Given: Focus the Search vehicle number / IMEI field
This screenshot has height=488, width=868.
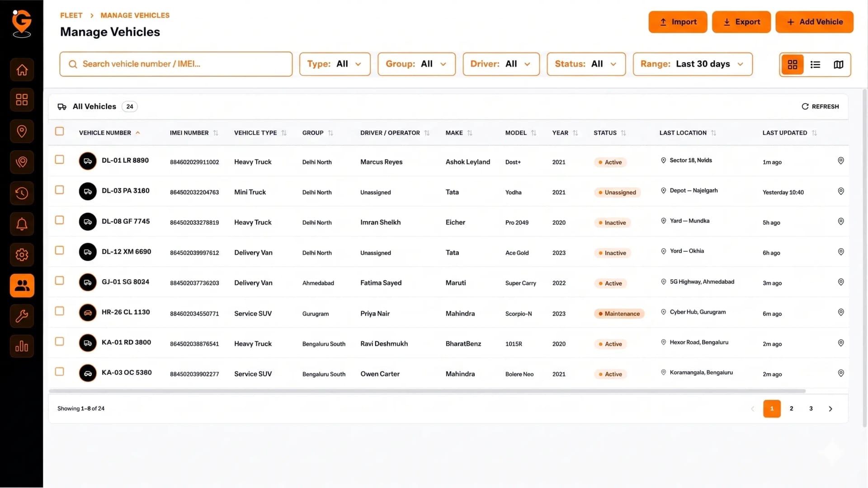Looking at the screenshot, I should tap(176, 64).
